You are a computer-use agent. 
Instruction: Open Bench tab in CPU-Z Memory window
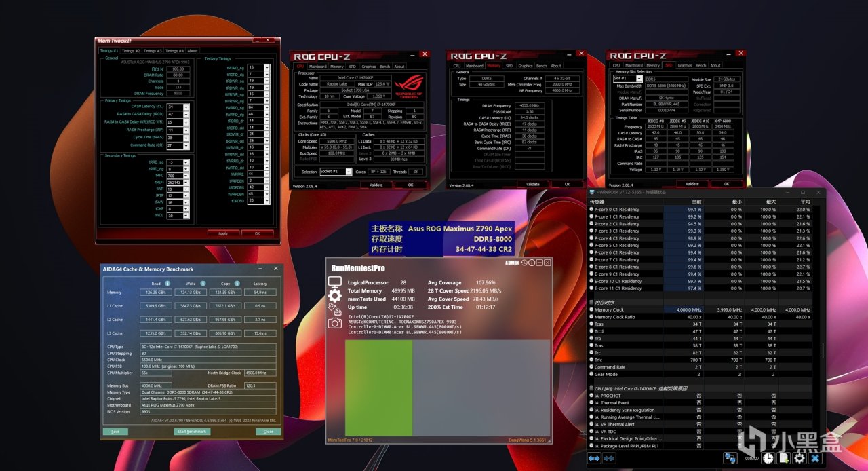tap(542, 66)
